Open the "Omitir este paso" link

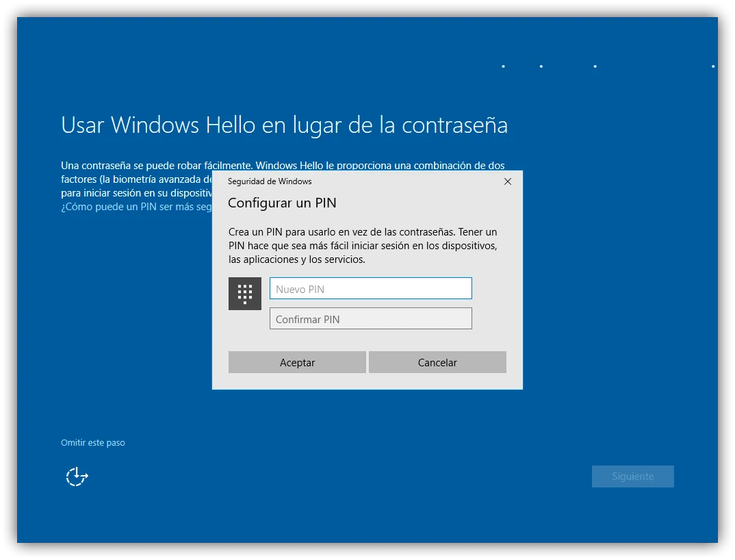tap(92, 442)
